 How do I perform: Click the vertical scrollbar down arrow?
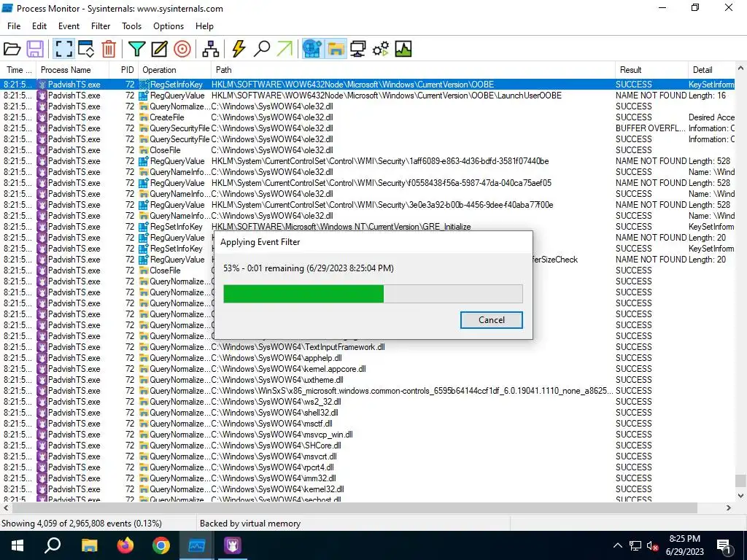[740, 496]
